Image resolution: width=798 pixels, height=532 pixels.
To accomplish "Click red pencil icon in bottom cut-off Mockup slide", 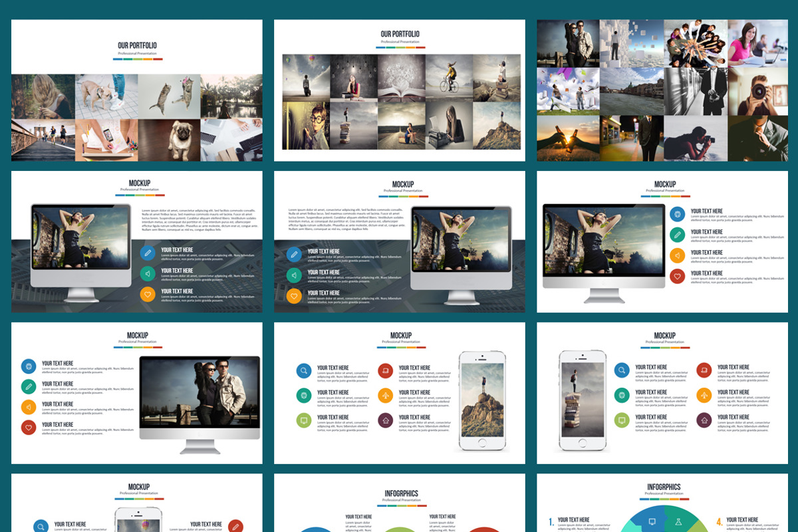I will click(x=235, y=527).
